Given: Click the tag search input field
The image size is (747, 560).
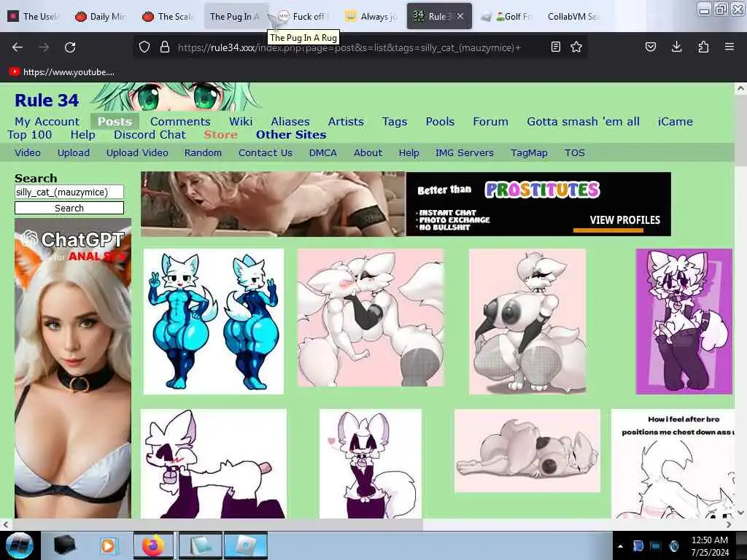Looking at the screenshot, I should click(69, 192).
